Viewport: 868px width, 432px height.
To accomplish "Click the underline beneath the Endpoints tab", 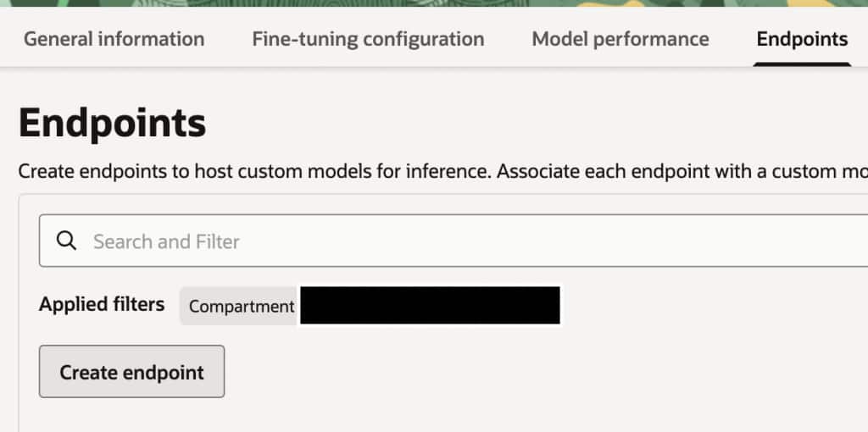I will coord(802,64).
